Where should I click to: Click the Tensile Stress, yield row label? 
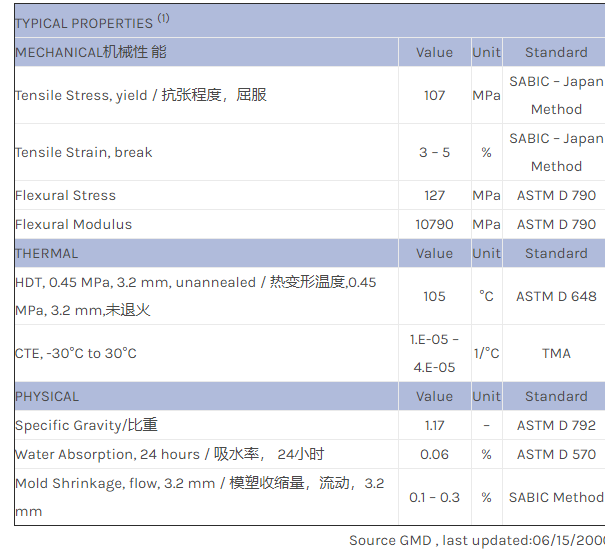140,95
